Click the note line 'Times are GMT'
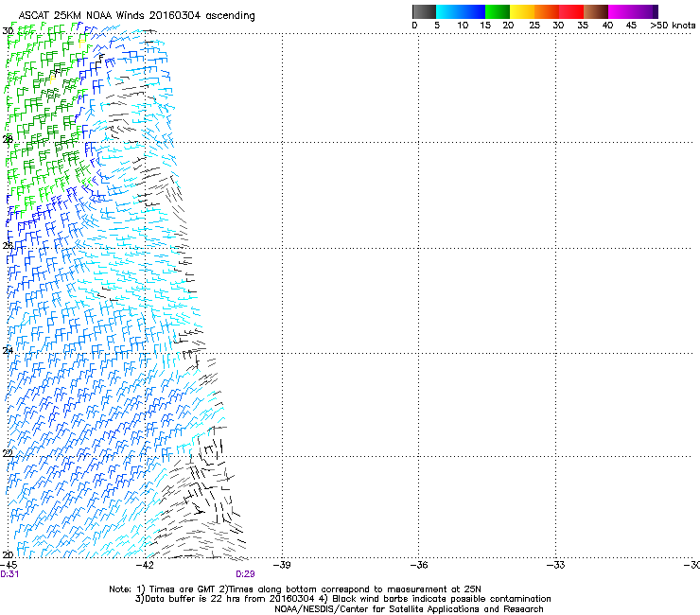This screenshot has height=615, width=700. (x=183, y=589)
